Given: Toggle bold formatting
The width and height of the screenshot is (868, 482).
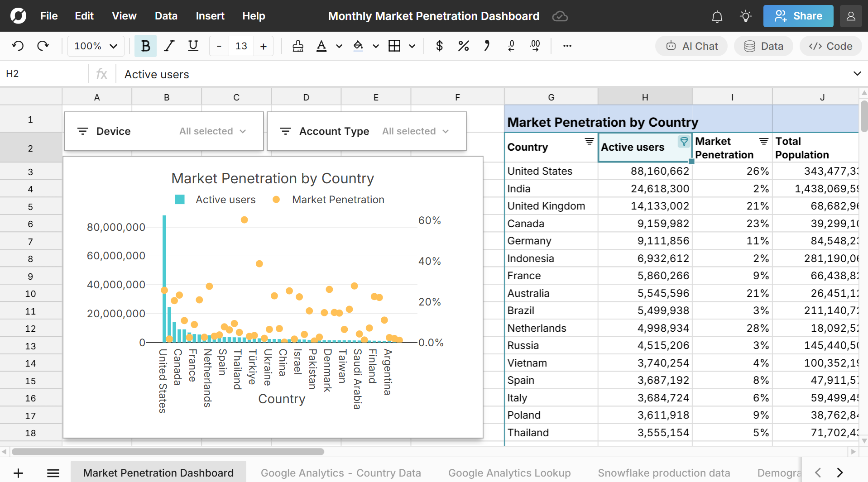Looking at the screenshot, I should (145, 46).
